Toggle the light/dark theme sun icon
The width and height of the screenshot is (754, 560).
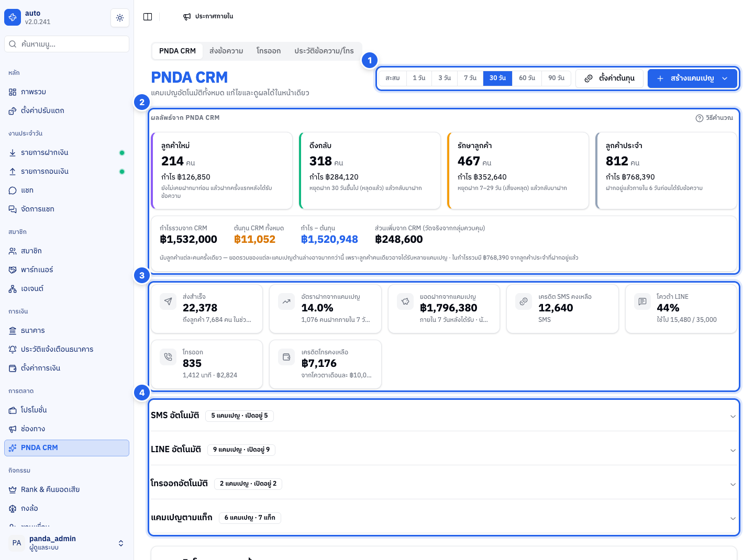[x=120, y=18]
